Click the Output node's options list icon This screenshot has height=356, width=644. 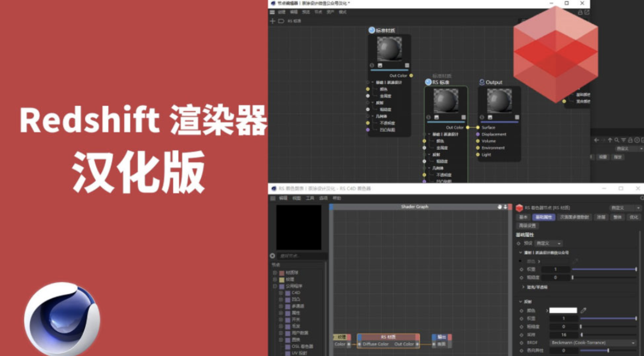click(x=517, y=117)
